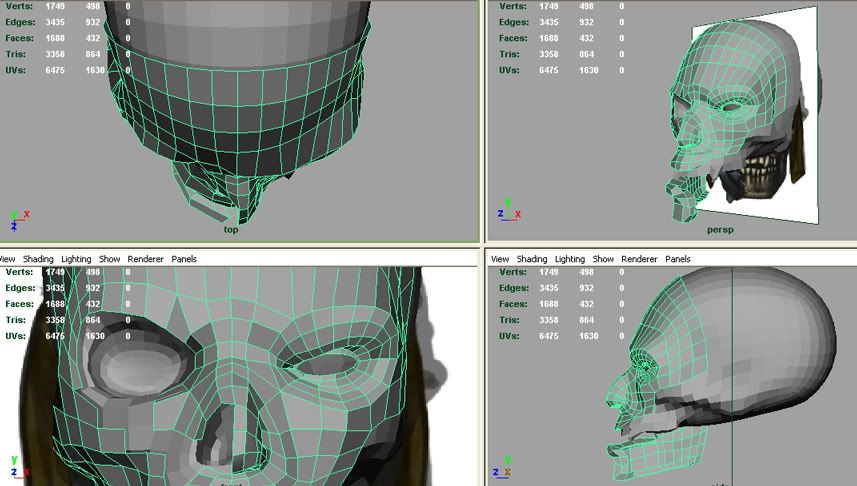The width and height of the screenshot is (857, 486).
Task: Open Show menu in the front face viewport
Action: click(x=110, y=259)
